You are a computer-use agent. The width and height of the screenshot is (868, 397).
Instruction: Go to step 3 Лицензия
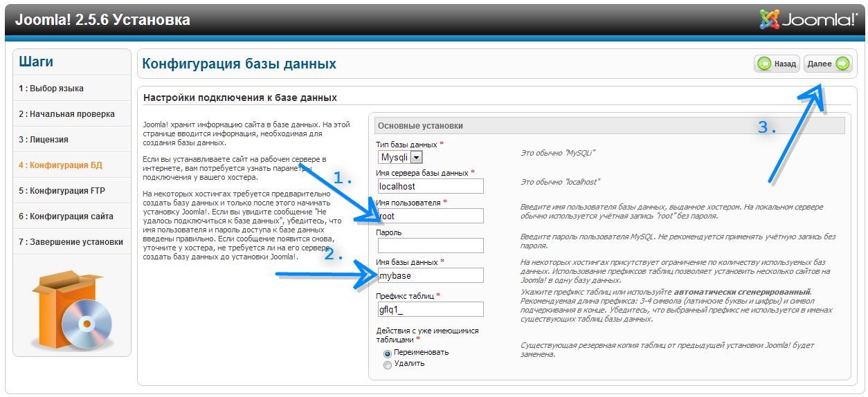click(44, 140)
